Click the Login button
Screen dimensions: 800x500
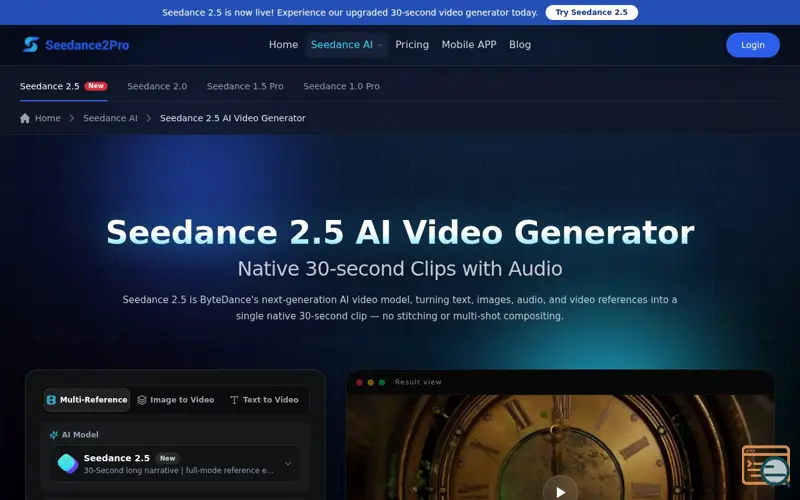tap(753, 45)
